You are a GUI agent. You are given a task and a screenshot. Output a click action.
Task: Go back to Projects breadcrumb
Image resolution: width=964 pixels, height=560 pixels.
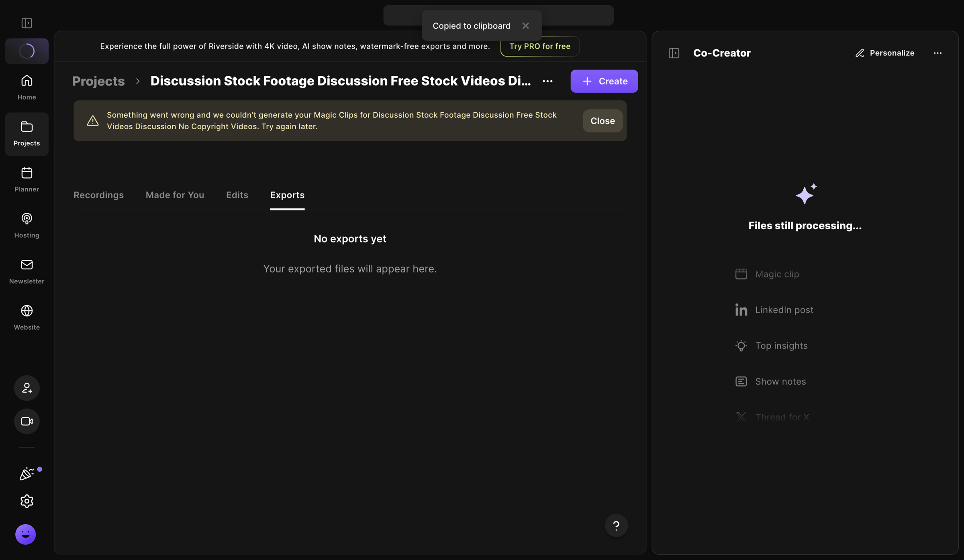[98, 81]
